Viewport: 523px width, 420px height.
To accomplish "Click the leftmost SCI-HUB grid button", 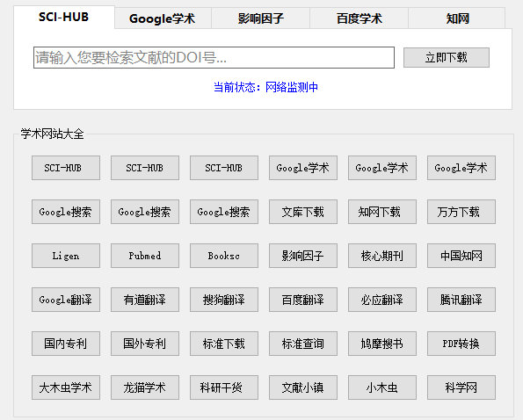I will tap(66, 168).
